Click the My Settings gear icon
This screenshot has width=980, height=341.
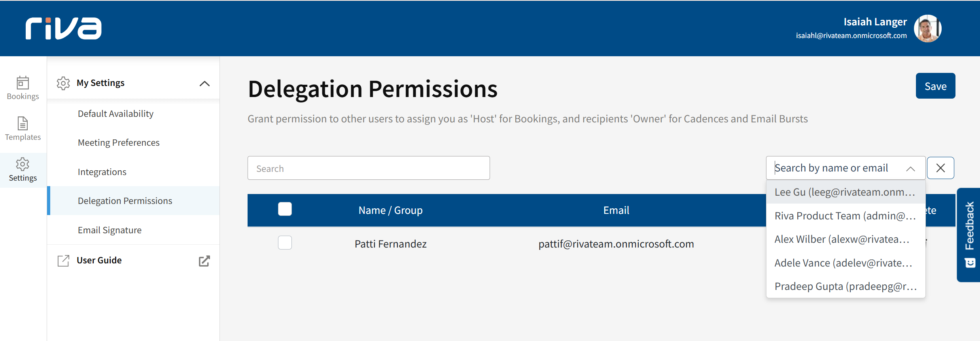(63, 83)
